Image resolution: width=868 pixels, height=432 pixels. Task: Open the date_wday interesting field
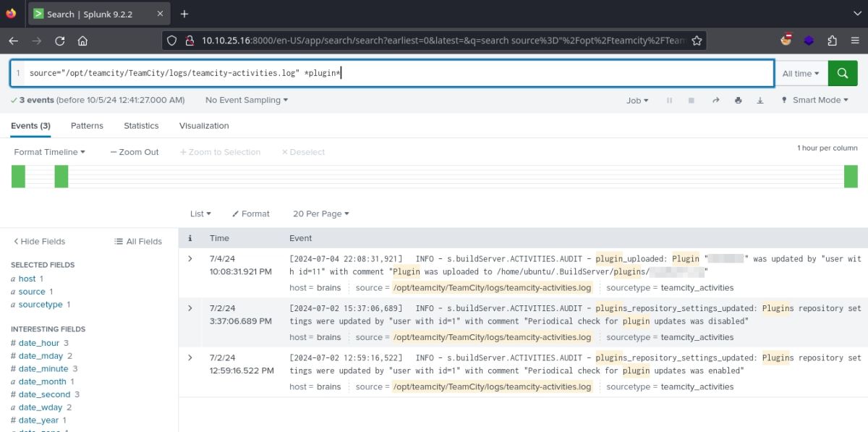click(x=41, y=407)
